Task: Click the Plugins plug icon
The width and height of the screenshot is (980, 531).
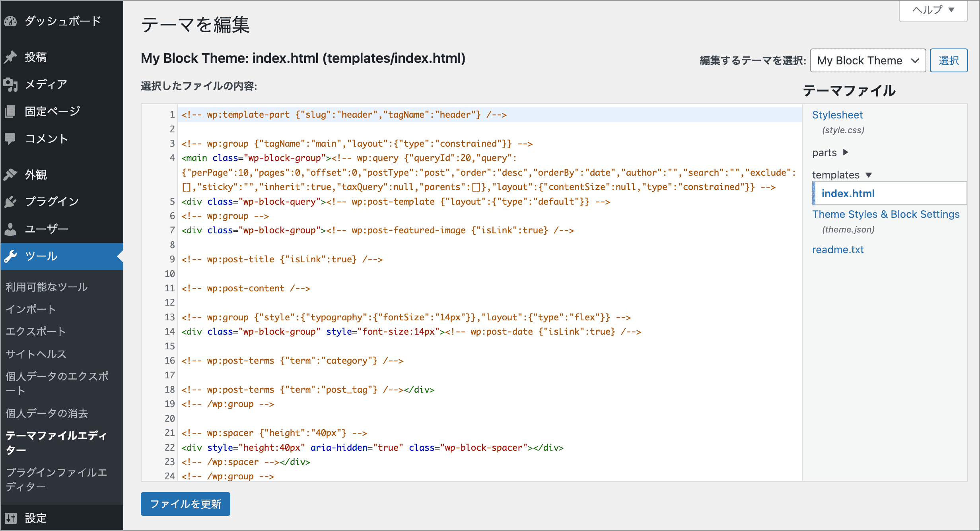Action: click(x=11, y=202)
